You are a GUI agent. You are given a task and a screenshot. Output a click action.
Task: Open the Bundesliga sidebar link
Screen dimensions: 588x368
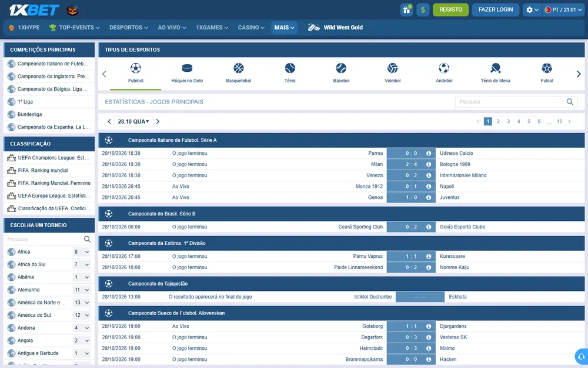49,114
